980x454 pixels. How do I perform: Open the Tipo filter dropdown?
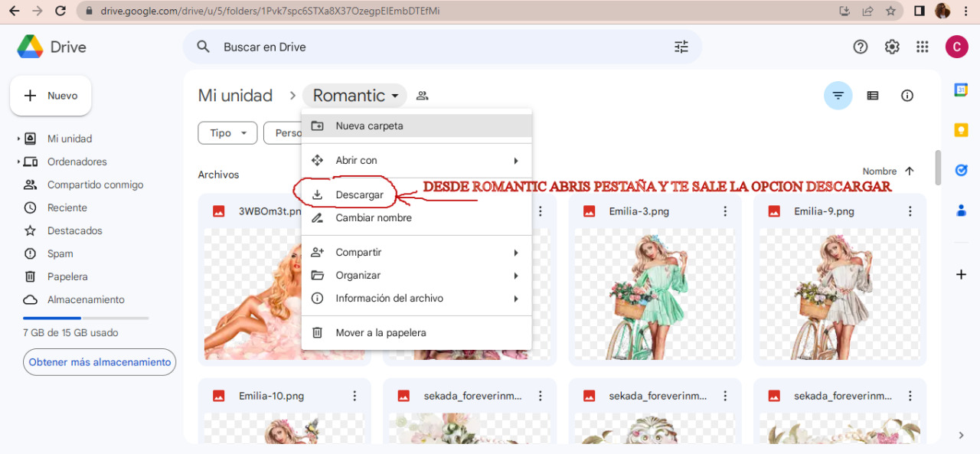click(x=227, y=133)
